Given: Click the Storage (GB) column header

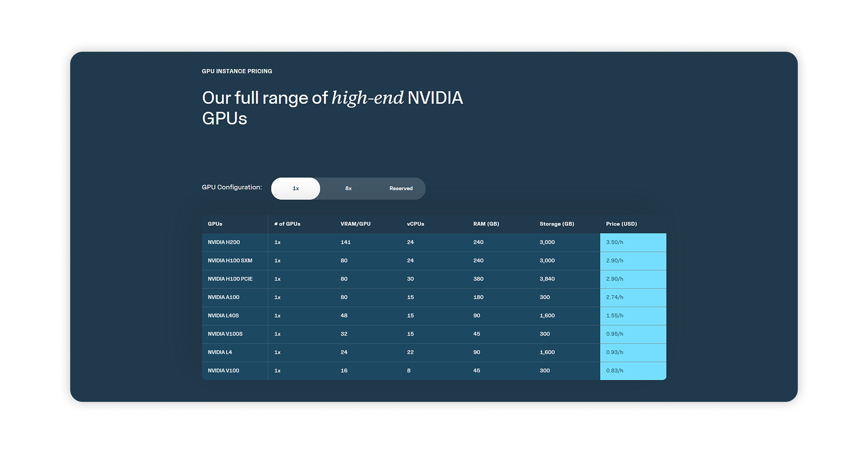Looking at the screenshot, I should [x=556, y=224].
